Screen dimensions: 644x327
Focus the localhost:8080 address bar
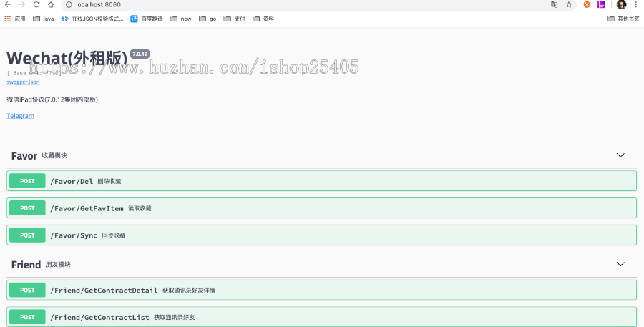coord(304,5)
